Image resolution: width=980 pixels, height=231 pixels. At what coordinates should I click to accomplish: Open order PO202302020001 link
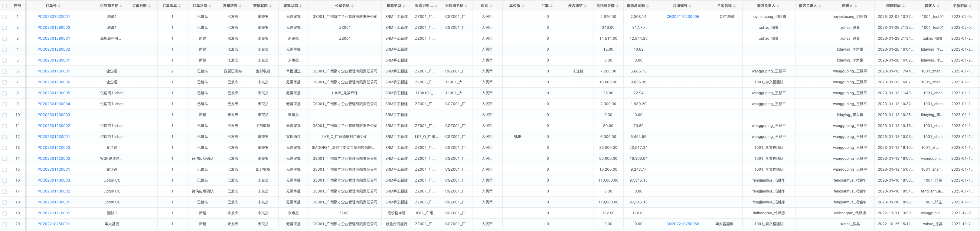coord(54,17)
